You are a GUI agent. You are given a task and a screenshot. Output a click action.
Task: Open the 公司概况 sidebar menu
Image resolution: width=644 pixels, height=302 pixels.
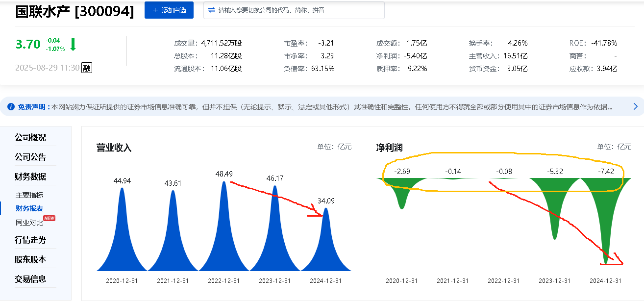[30, 137]
